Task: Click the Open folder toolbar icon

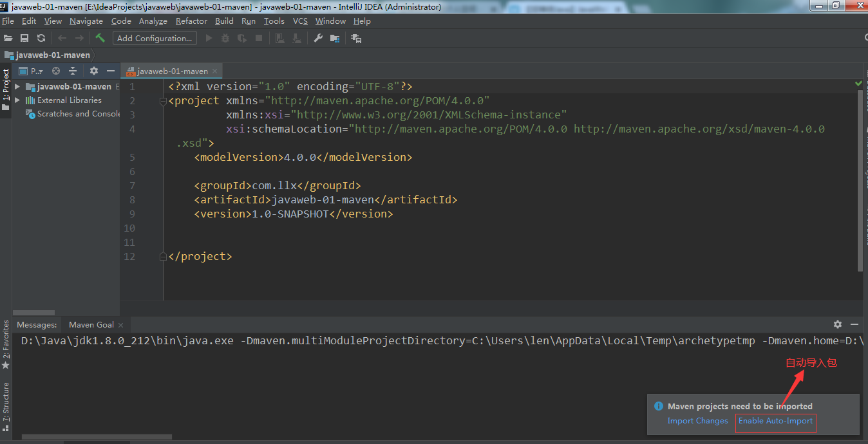Action: coord(8,38)
